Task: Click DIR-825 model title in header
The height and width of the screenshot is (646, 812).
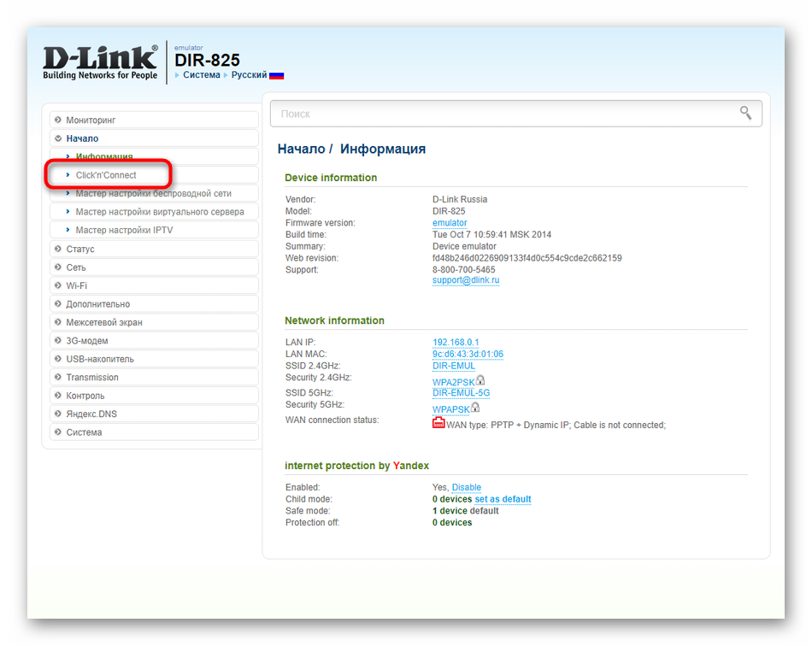Action: tap(207, 60)
